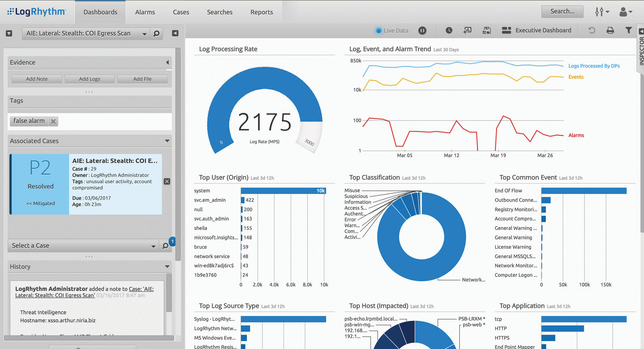This screenshot has height=349, width=644.
Task: Click the Add Note button
Action: pos(36,79)
